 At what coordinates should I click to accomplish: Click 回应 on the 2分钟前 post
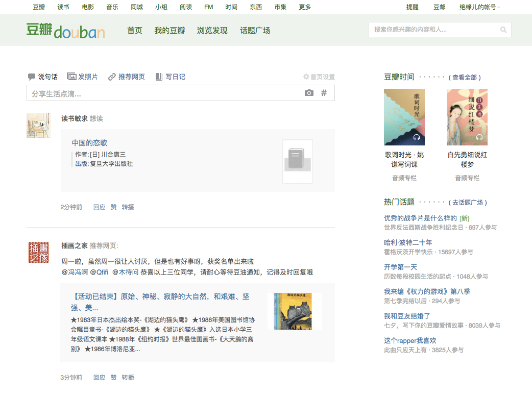pos(99,207)
